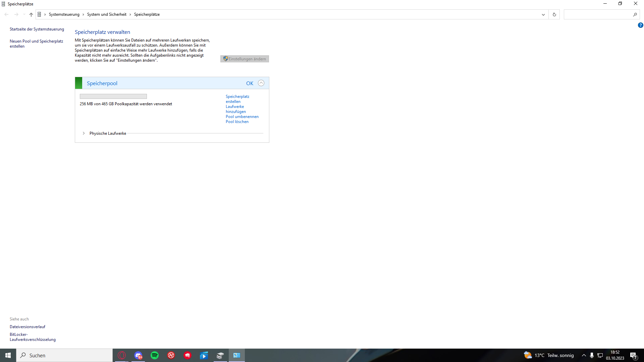This screenshot has width=644, height=362.
Task: Expand Physische Laufwerke section
Action: click(x=84, y=133)
